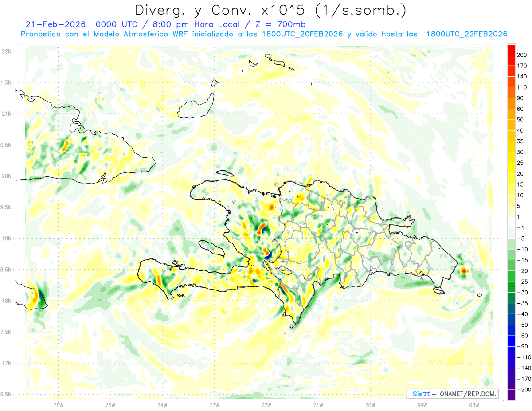Click the "75W" longitude label
This screenshot has height=411, width=532.
(110, 404)
